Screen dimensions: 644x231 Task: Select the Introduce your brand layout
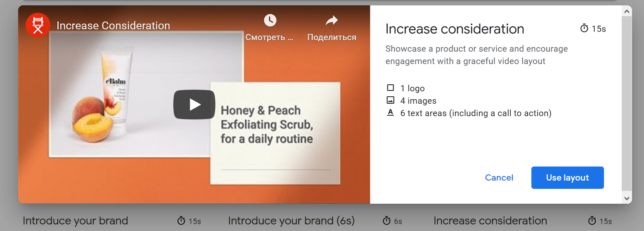tap(75, 221)
